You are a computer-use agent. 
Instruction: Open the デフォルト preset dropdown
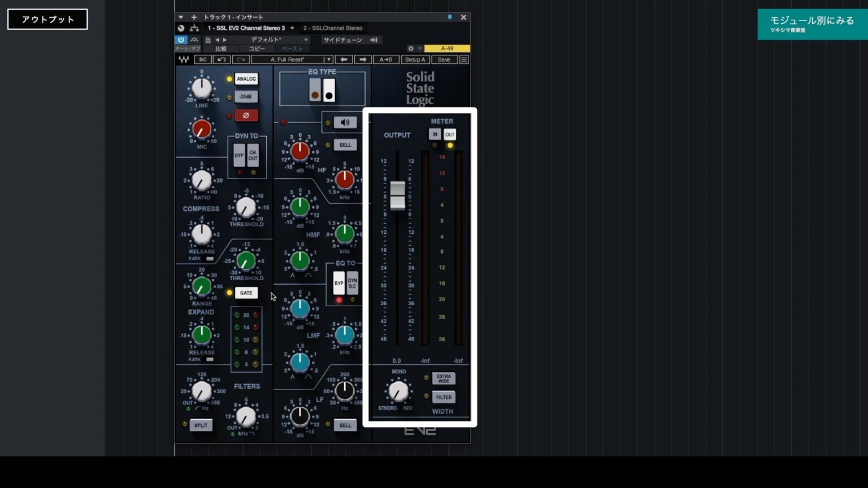[x=277, y=40]
